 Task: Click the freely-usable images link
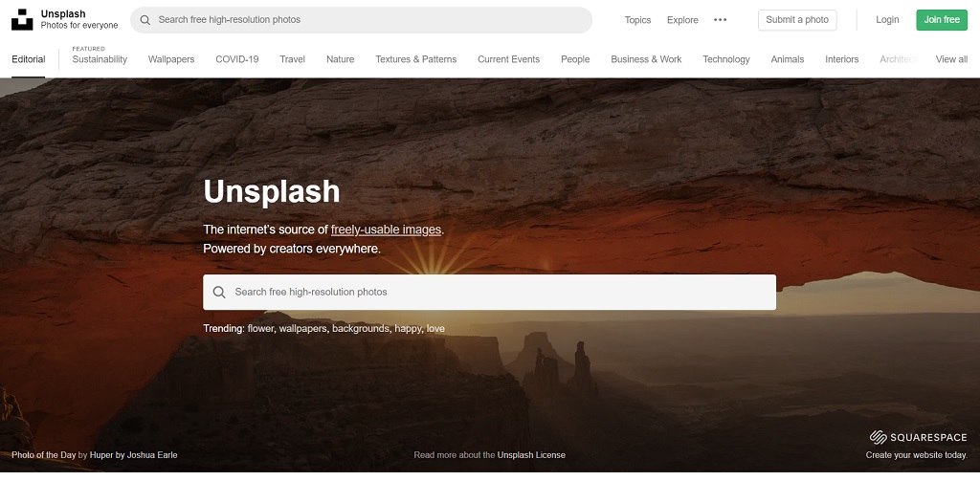tap(386, 230)
